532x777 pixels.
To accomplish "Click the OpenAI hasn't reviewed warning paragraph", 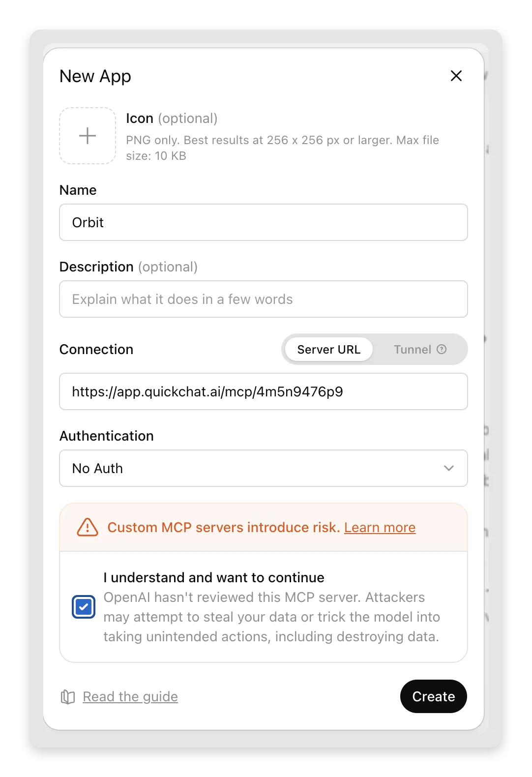I will click(271, 617).
